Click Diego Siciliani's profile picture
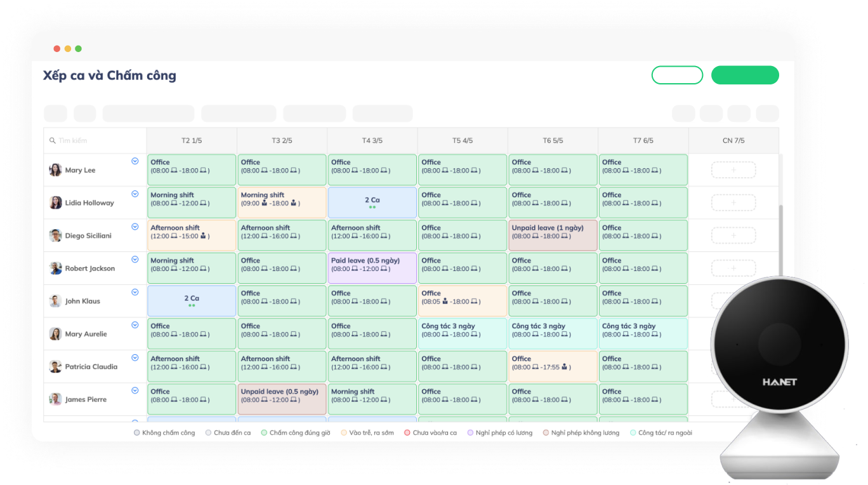Image resolution: width=868 pixels, height=485 pixels. 56,236
